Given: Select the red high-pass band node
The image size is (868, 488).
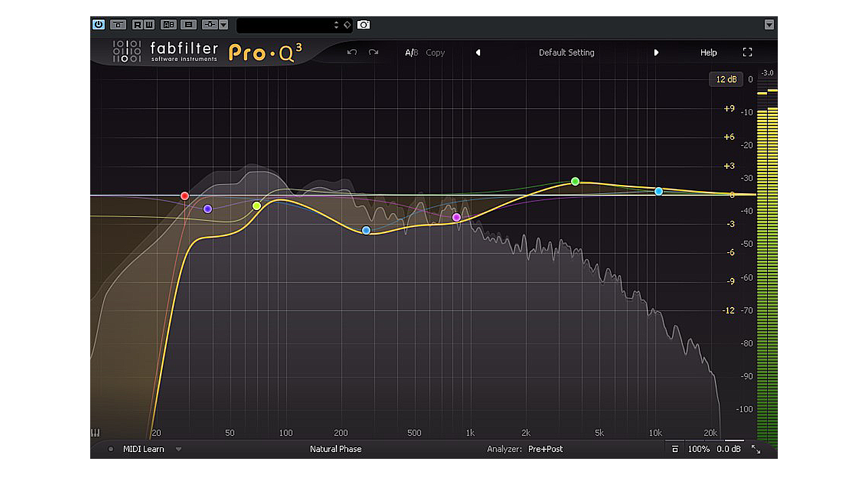Looking at the screenshot, I should (x=184, y=196).
